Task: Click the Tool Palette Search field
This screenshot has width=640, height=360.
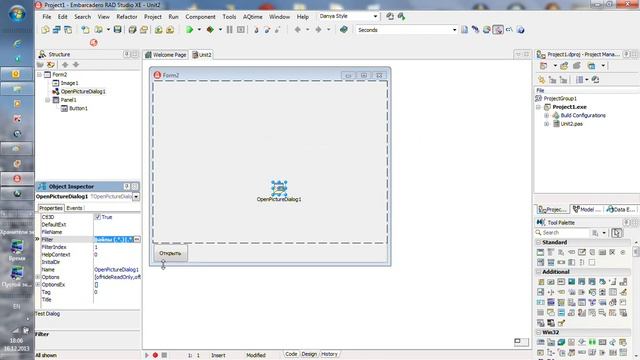Action: [565, 233]
